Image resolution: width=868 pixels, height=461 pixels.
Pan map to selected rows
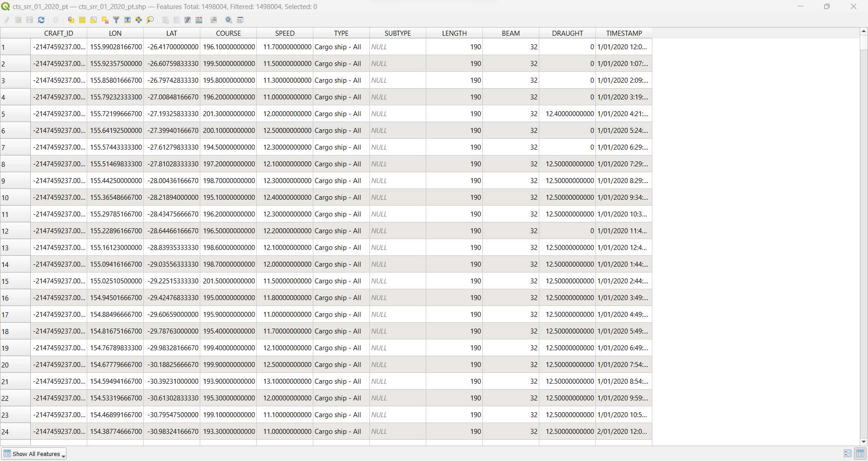(x=139, y=20)
